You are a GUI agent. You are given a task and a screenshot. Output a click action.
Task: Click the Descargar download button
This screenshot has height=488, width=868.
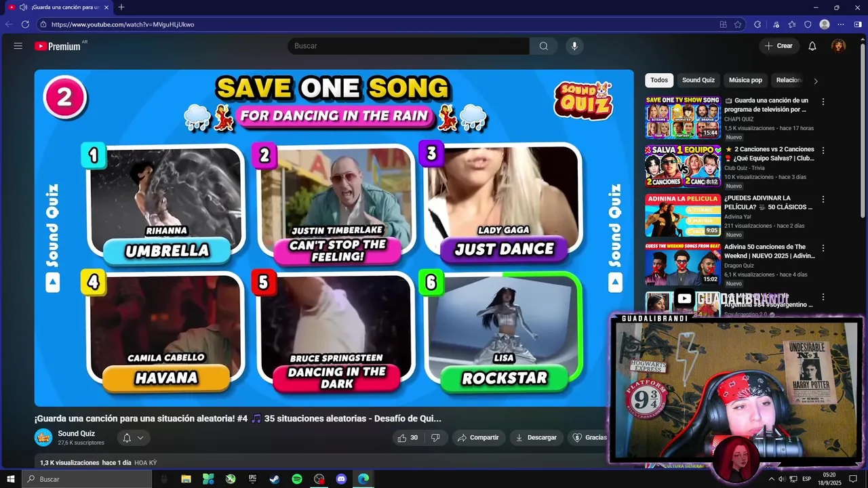536,438
